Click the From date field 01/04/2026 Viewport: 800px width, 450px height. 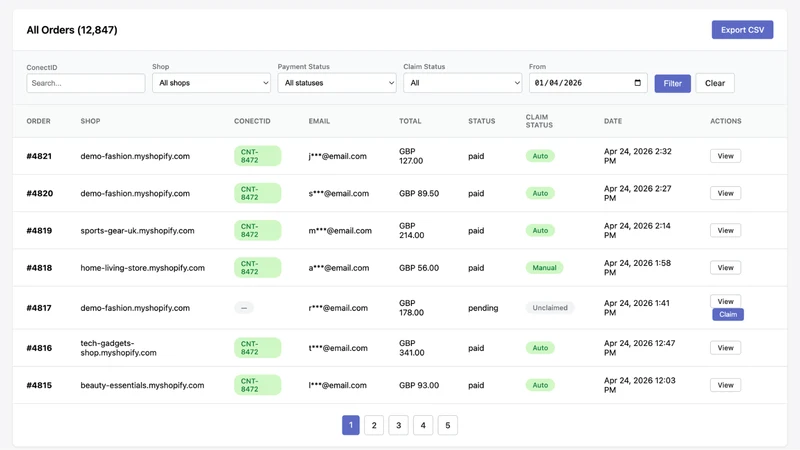pos(588,83)
